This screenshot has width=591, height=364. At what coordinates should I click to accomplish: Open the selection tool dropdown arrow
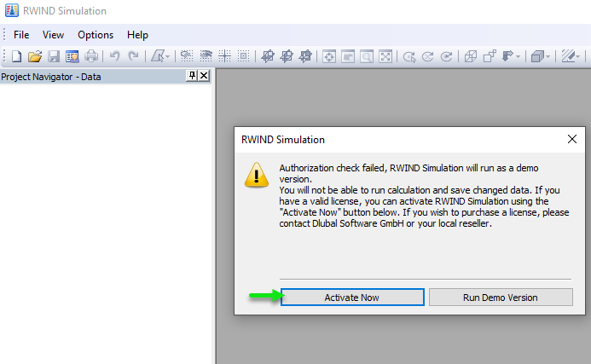(168, 57)
